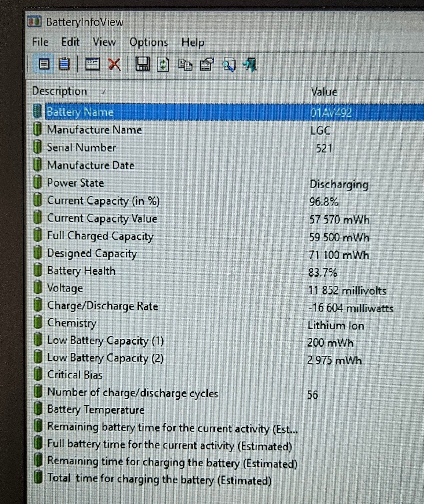Select the Show Battery Information toolbar icon
This screenshot has width=424, height=504.
tap(44, 64)
